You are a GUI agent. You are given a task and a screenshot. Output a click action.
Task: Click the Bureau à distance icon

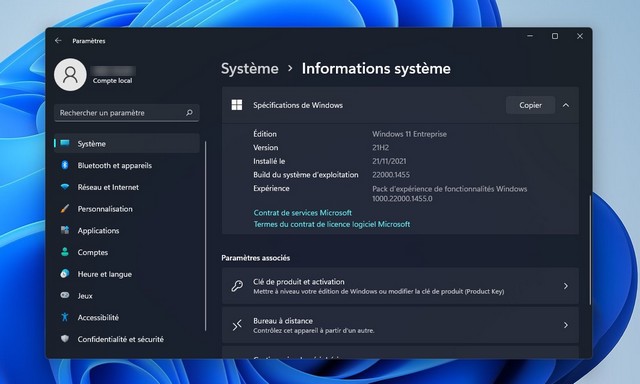(x=237, y=325)
